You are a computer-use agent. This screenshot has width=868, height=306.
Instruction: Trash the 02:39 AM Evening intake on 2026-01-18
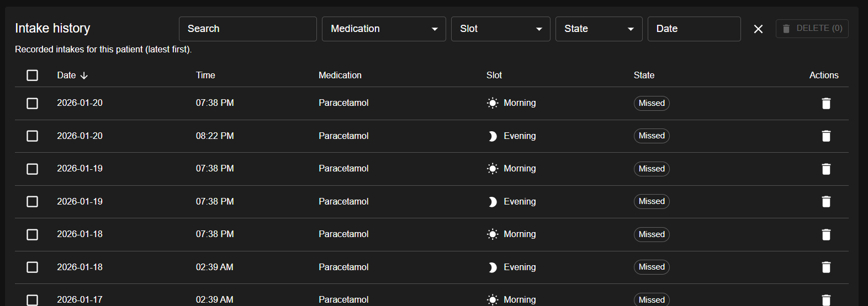coord(826,267)
